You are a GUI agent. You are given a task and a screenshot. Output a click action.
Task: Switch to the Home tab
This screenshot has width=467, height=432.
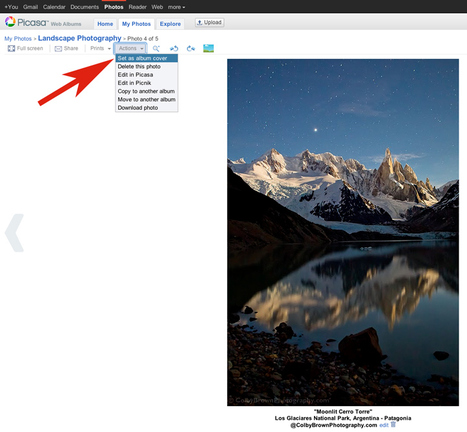coord(105,24)
